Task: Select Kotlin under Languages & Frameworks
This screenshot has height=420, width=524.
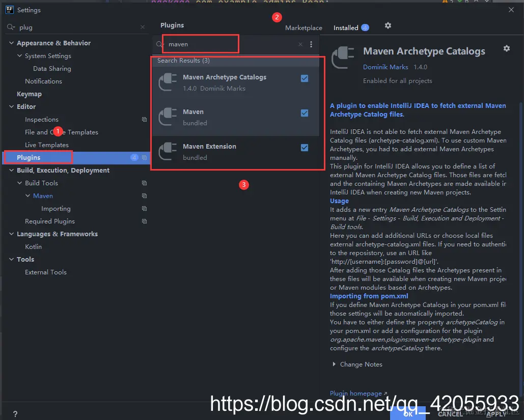Action: [33, 246]
